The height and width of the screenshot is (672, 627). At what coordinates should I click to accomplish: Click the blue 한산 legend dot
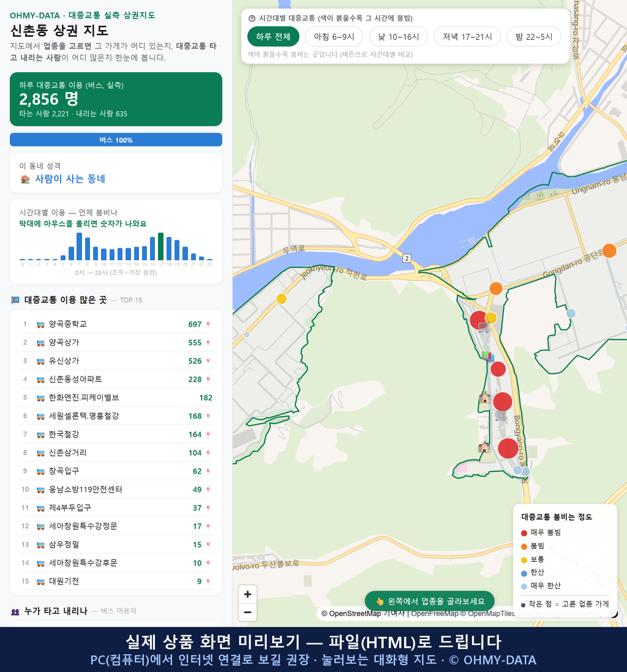click(524, 573)
